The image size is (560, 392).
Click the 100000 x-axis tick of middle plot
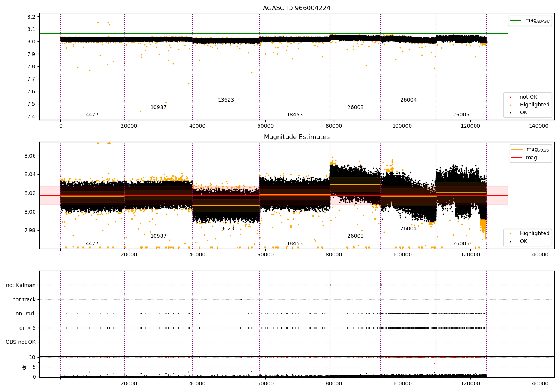point(402,255)
